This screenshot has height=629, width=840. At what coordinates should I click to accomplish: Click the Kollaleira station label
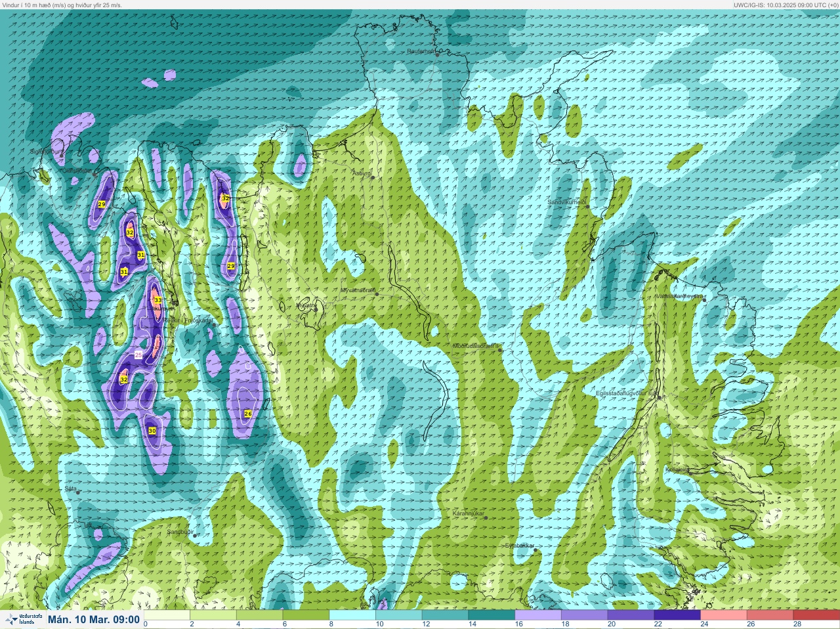[x=677, y=469]
